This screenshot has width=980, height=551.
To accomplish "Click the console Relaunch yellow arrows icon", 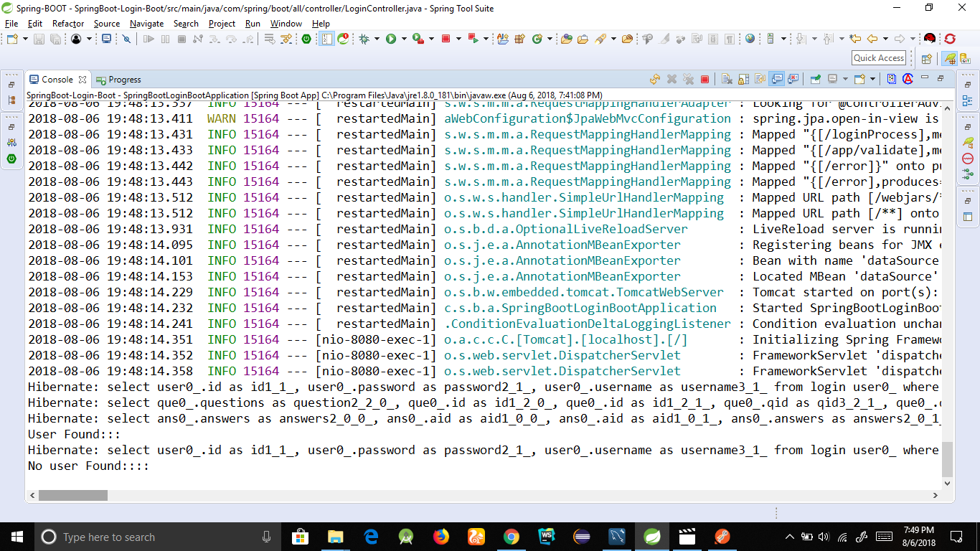I will (x=655, y=79).
